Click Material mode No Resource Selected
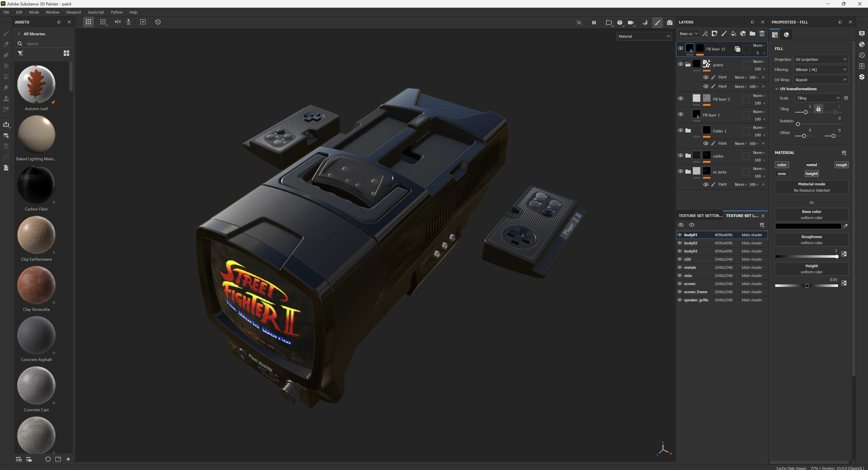This screenshot has width=868, height=470. 811,187
